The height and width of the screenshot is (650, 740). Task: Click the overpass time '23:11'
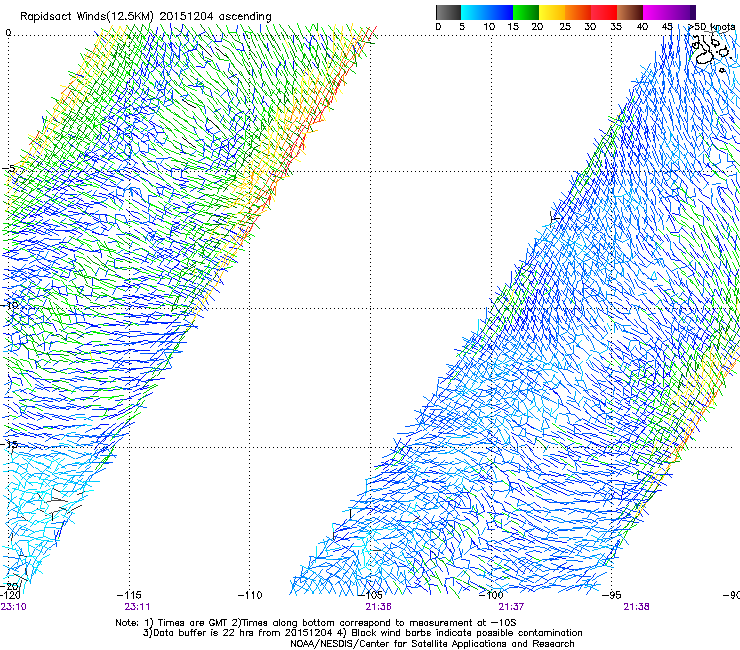[137, 607]
